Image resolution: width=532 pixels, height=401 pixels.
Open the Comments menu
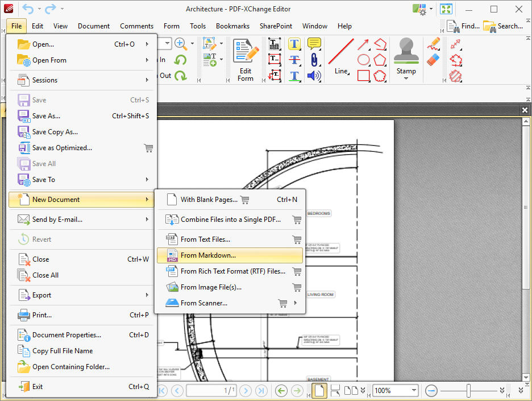pos(136,26)
